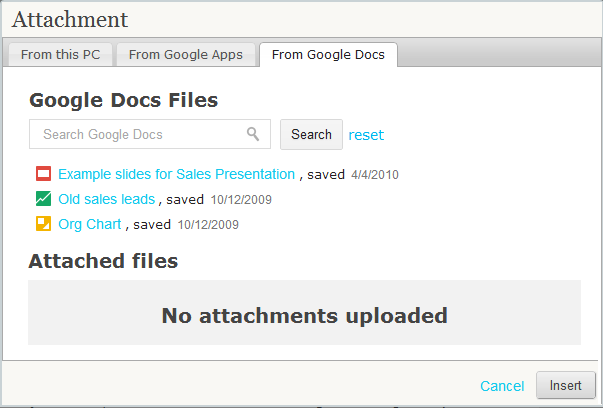Open the From Google Apps tab
The image size is (603, 409).
click(186, 55)
